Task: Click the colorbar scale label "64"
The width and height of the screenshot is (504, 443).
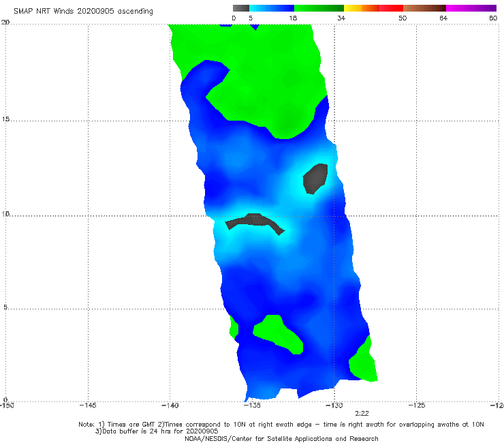Action: (x=443, y=18)
